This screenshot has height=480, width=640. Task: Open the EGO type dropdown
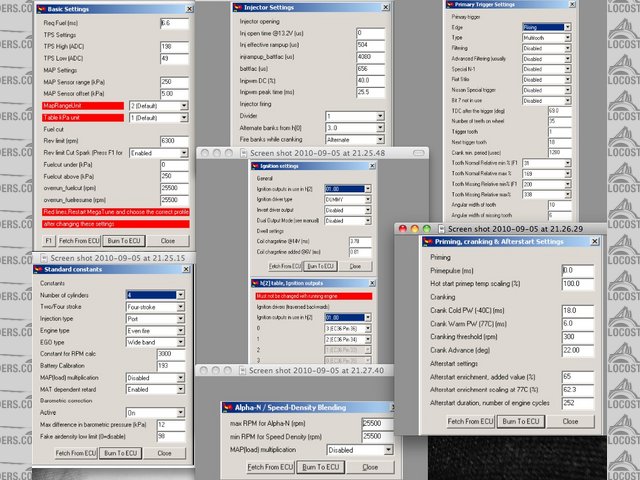pos(180,342)
